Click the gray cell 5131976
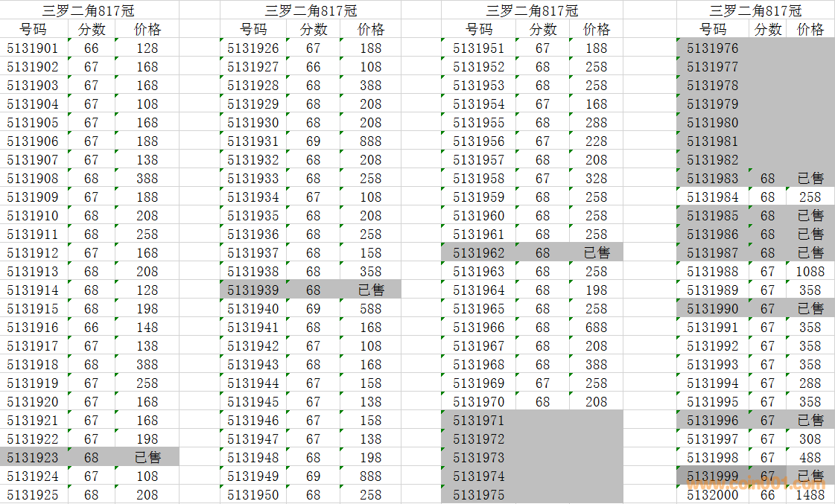835x504 pixels. pyautogui.click(x=713, y=48)
